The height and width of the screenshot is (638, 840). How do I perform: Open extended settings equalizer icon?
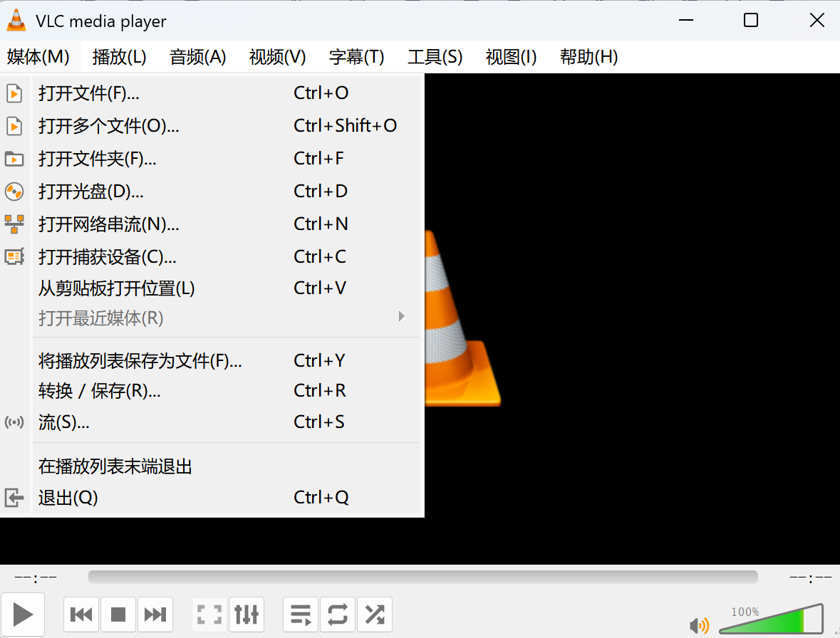pyautogui.click(x=246, y=614)
